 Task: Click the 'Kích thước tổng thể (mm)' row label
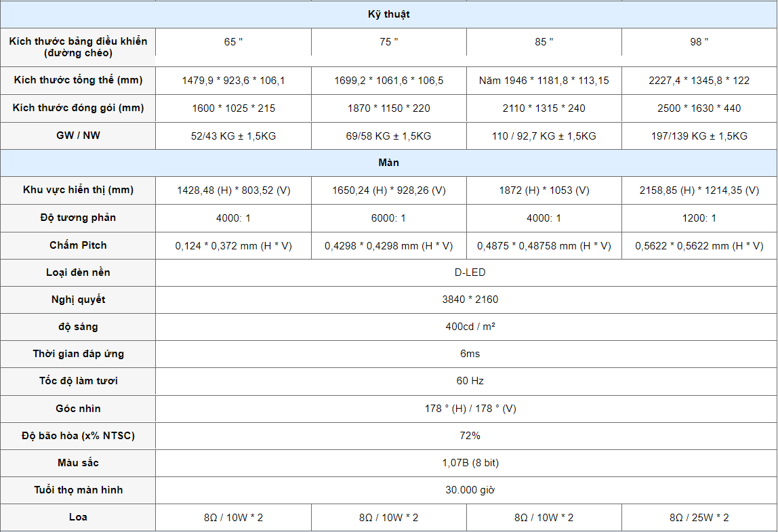click(x=78, y=81)
